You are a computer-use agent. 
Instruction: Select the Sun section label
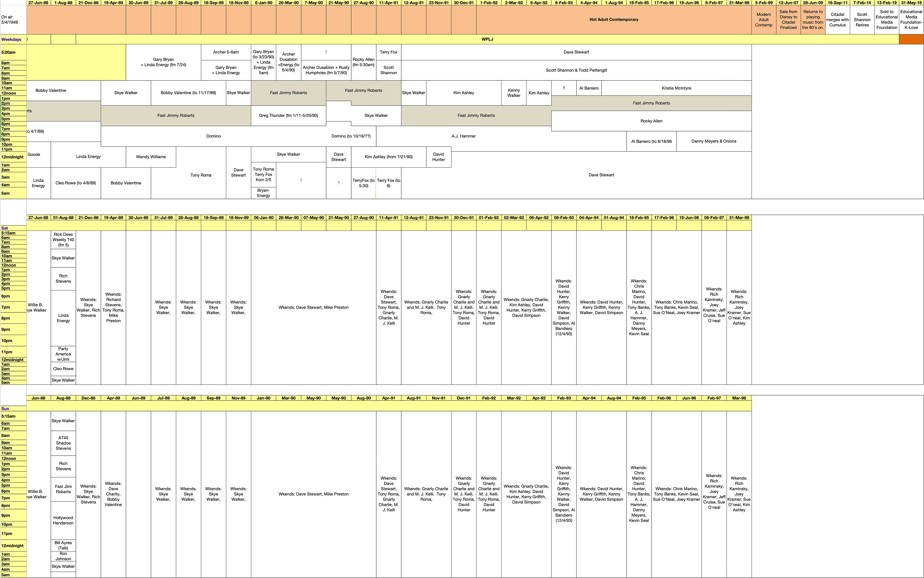pyautogui.click(x=5, y=409)
